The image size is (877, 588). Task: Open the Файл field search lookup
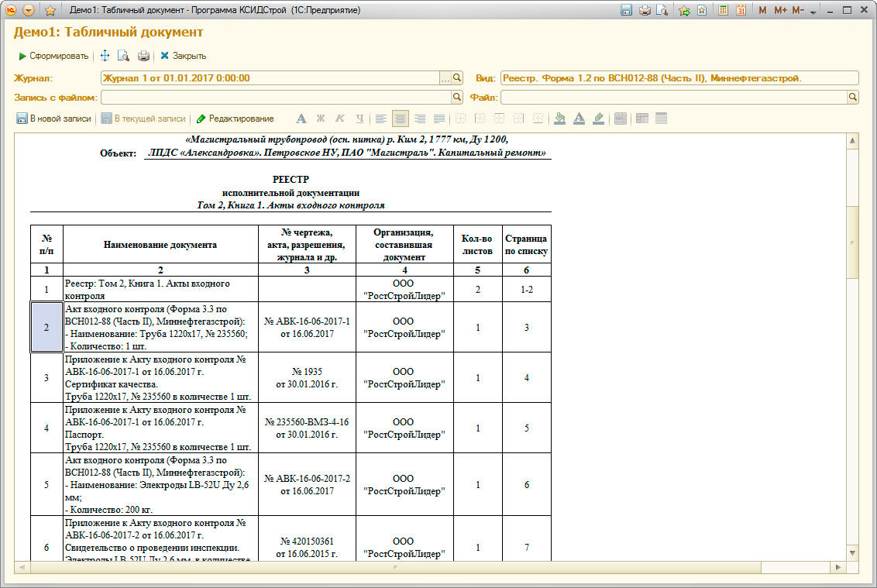click(x=852, y=98)
